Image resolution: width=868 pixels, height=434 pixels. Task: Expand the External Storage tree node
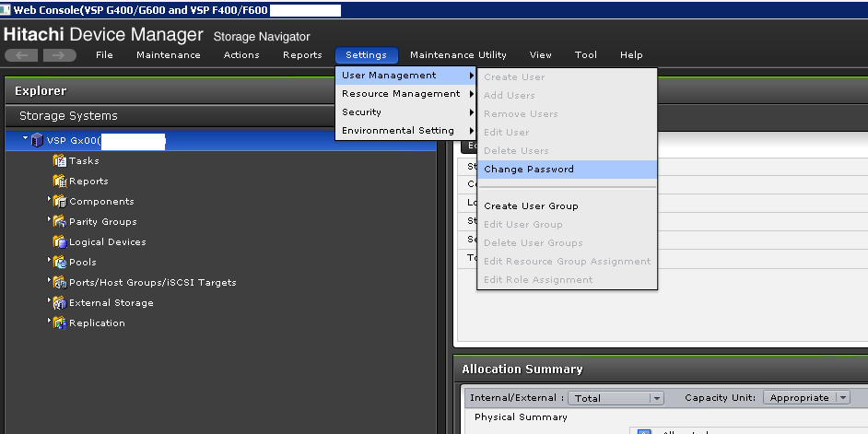click(x=49, y=300)
